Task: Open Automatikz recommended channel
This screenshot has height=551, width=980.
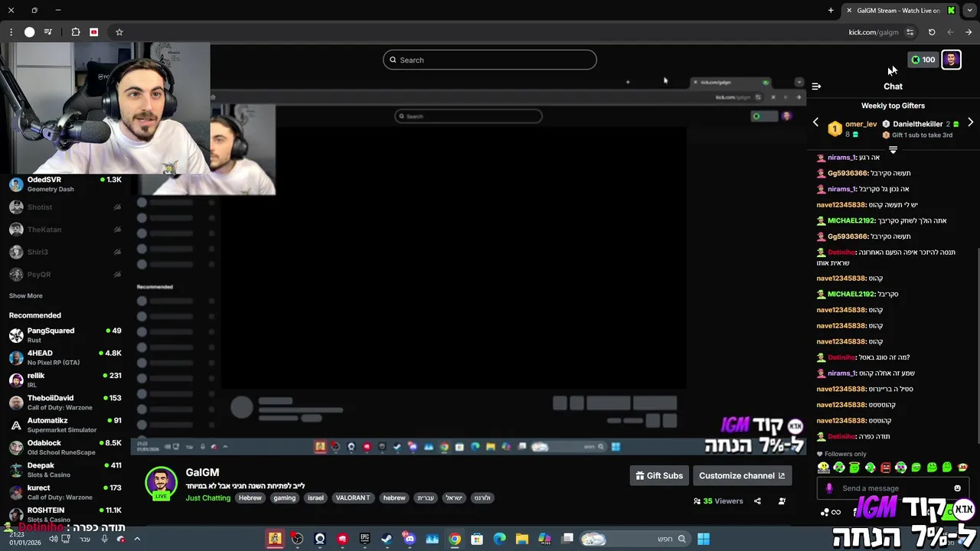Action: [x=65, y=425]
